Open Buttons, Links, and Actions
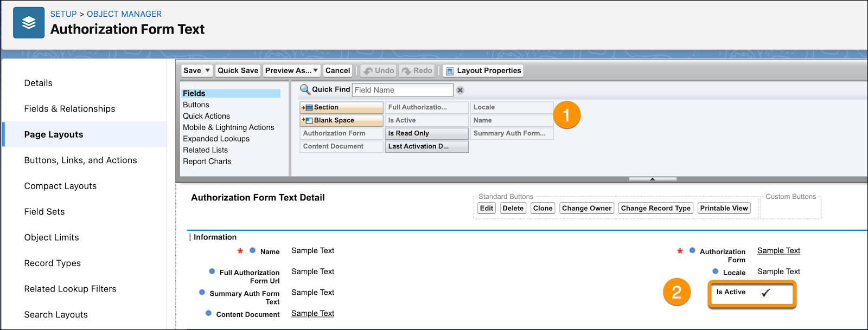This screenshot has width=868, height=330. point(80,160)
